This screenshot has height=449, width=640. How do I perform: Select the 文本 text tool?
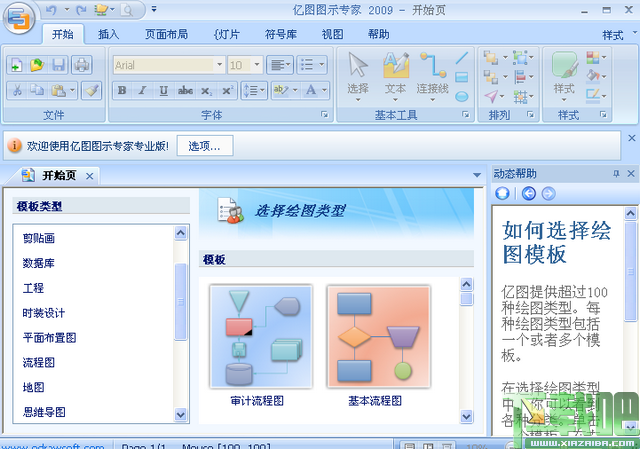(x=396, y=77)
